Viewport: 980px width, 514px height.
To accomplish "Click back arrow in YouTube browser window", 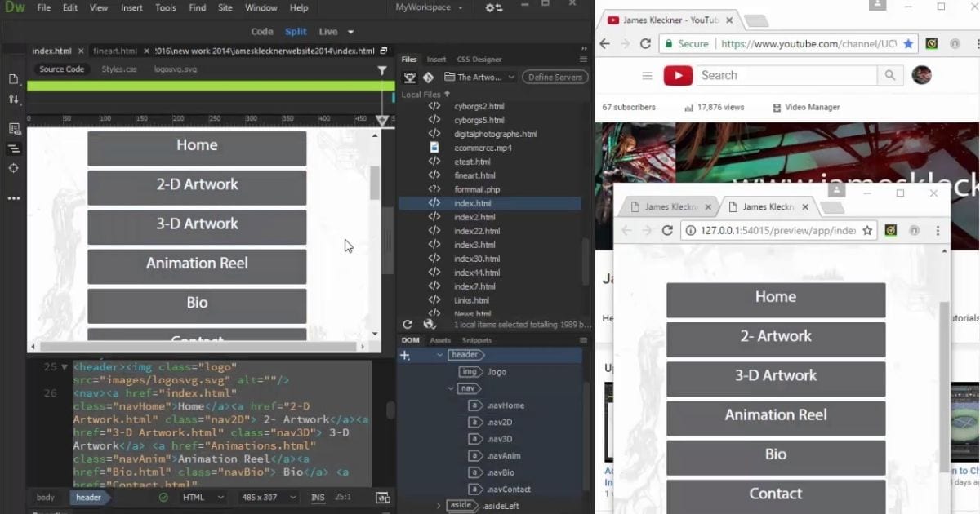I will click(605, 44).
